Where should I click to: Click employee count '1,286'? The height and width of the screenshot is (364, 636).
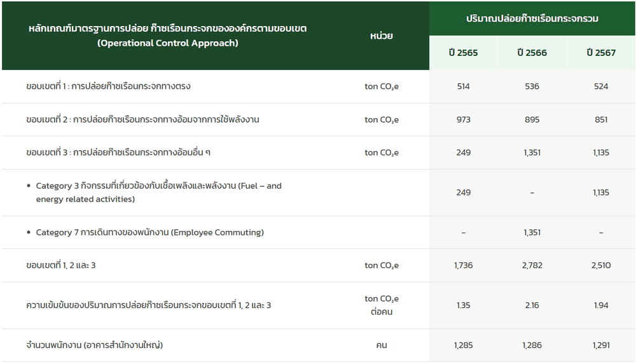pyautogui.click(x=532, y=345)
